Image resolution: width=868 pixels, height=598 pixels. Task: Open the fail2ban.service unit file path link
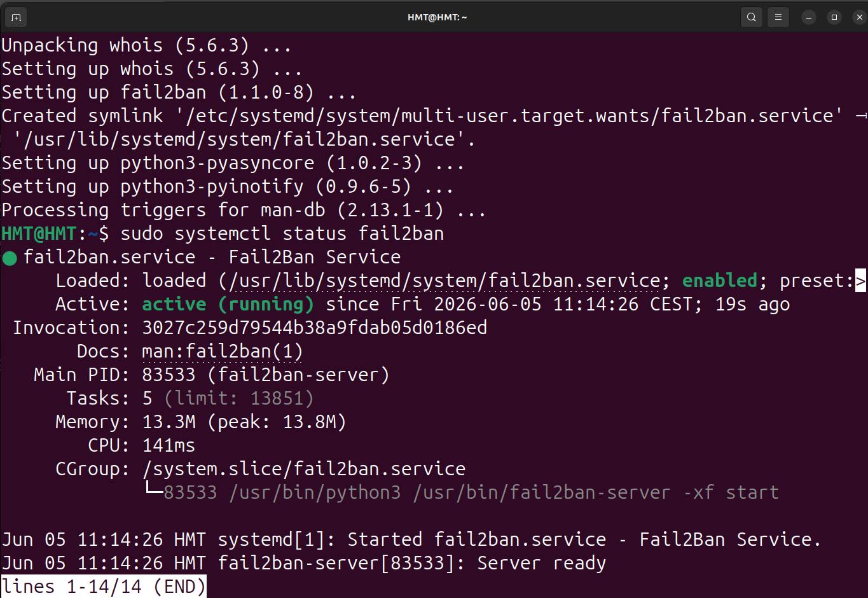(x=444, y=281)
